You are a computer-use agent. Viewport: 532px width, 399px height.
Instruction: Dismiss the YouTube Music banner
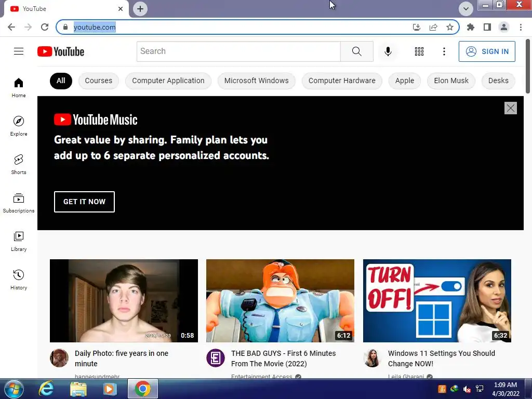pos(510,108)
